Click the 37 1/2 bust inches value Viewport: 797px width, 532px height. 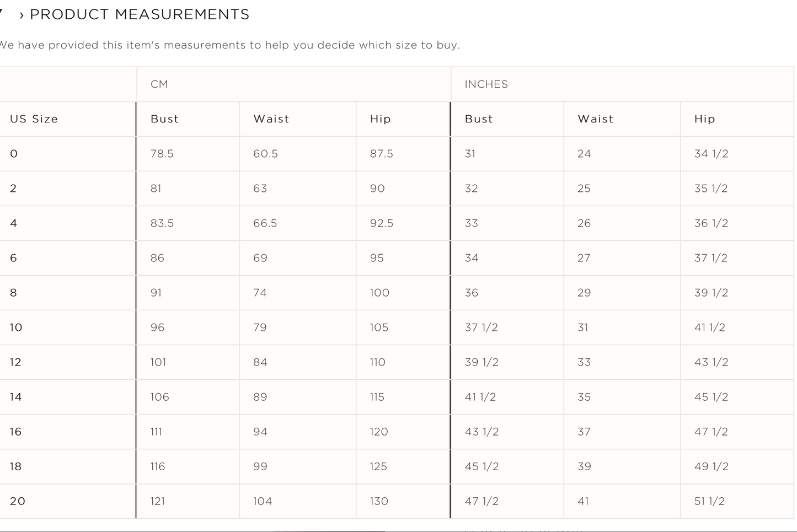coord(481,327)
